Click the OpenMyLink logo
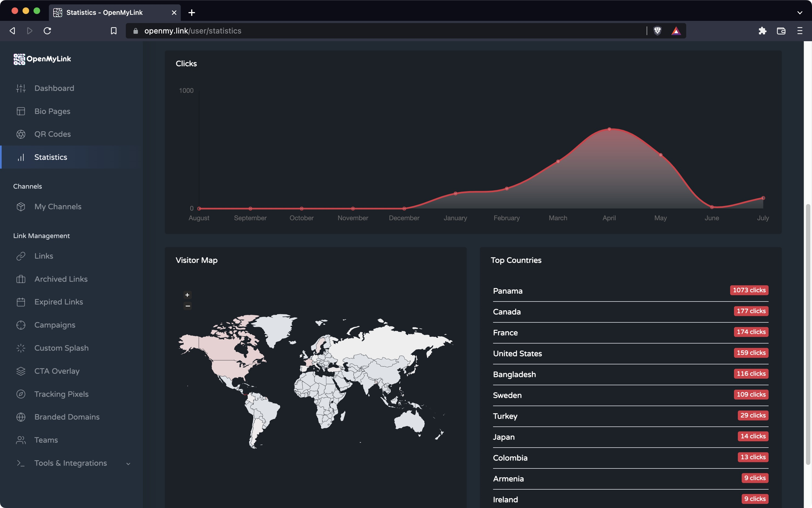This screenshot has height=508, width=812. (42, 59)
